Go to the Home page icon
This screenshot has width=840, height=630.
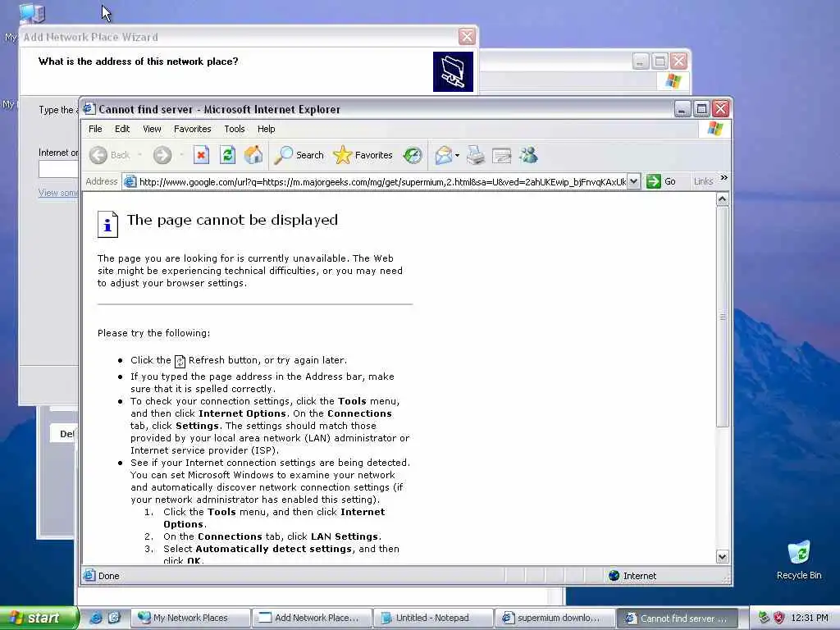pos(253,155)
